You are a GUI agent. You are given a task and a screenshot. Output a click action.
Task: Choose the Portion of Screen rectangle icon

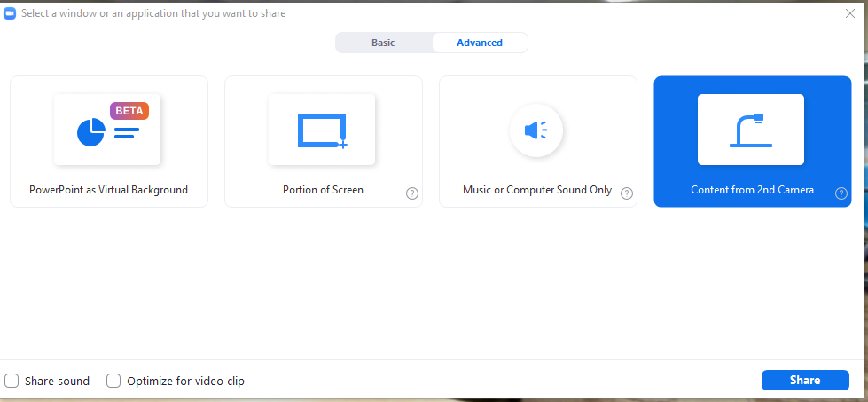[322, 130]
